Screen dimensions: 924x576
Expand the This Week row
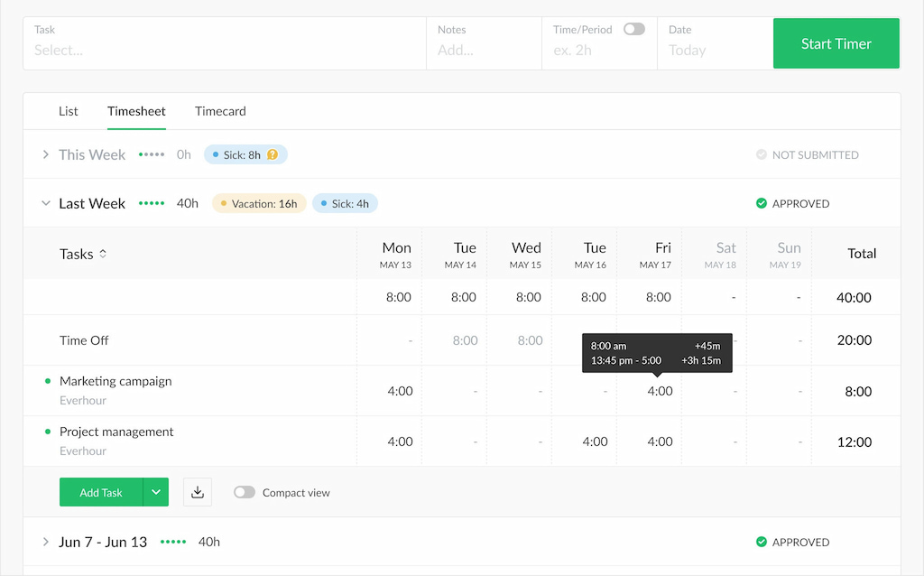click(46, 154)
